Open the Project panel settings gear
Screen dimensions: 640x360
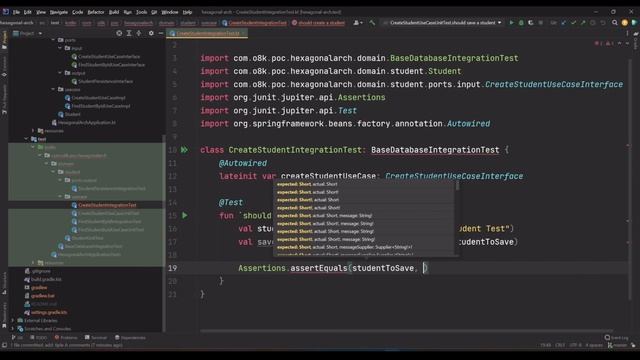click(151, 33)
